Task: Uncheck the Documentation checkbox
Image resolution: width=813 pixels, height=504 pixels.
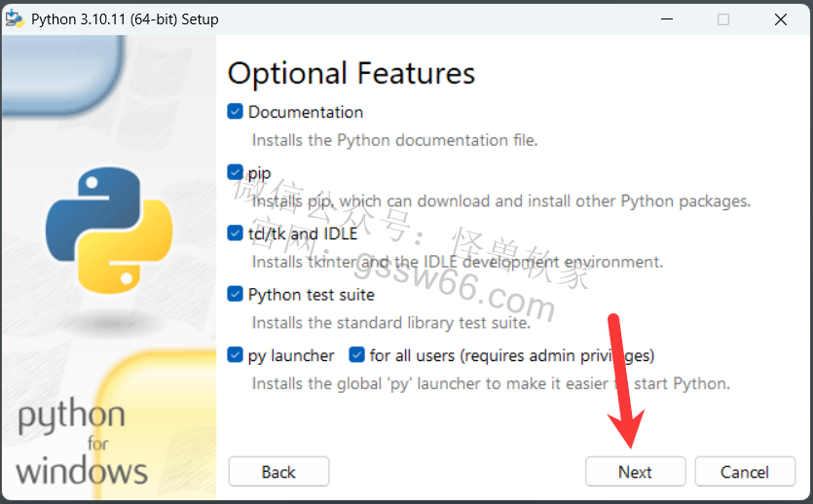Action: (x=235, y=111)
